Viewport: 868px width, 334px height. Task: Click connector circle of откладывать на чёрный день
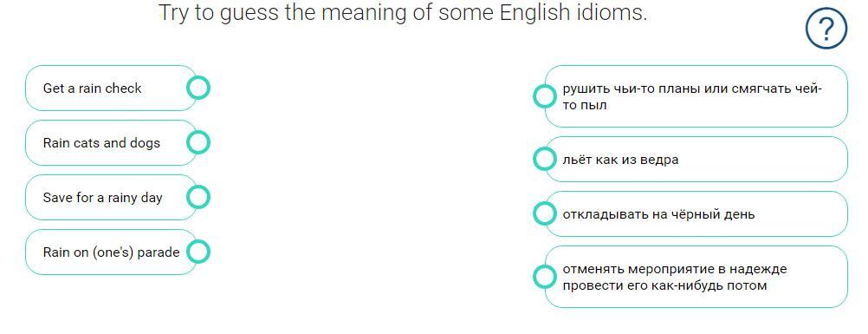pyautogui.click(x=545, y=213)
